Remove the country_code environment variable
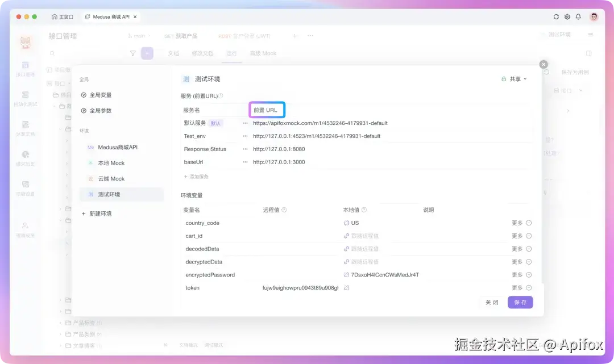The width and height of the screenshot is (614, 364). [529, 223]
